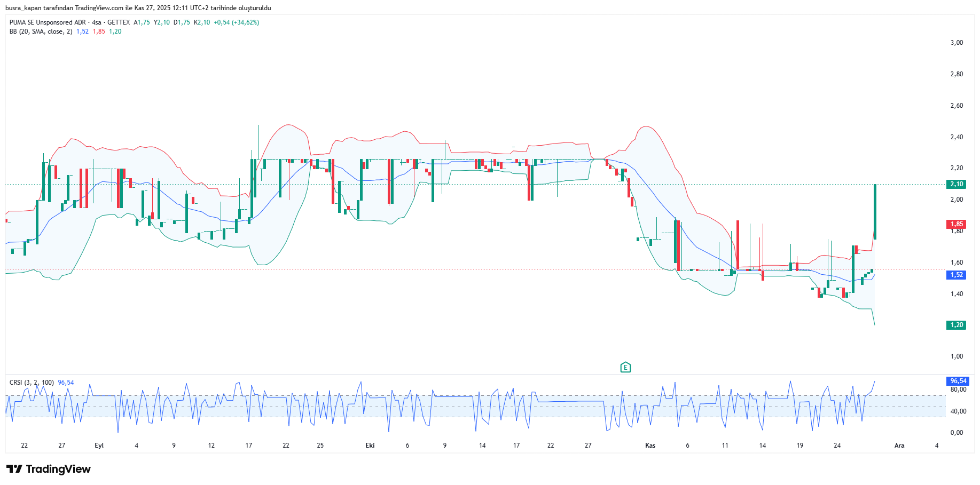The height and width of the screenshot is (485, 980).
Task: Click the red 1,85 upper band label
Action: click(x=956, y=224)
